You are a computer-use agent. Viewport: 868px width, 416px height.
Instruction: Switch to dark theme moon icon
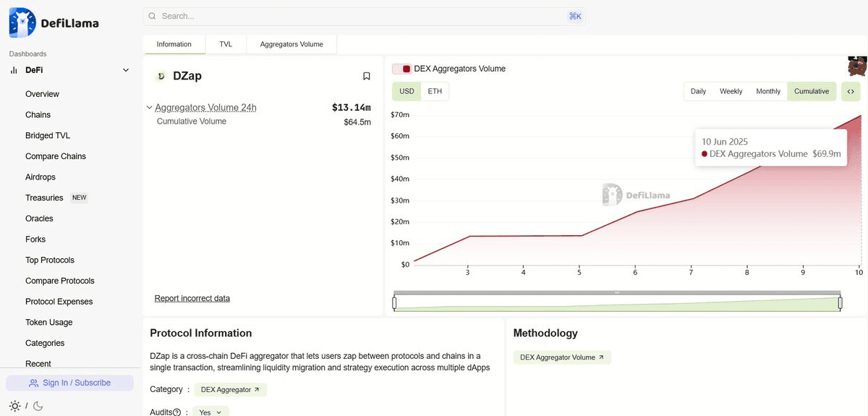(38, 406)
